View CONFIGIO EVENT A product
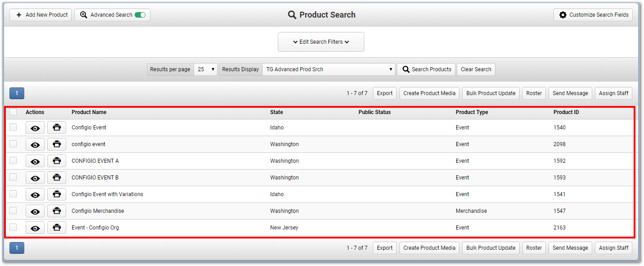 pyautogui.click(x=35, y=161)
